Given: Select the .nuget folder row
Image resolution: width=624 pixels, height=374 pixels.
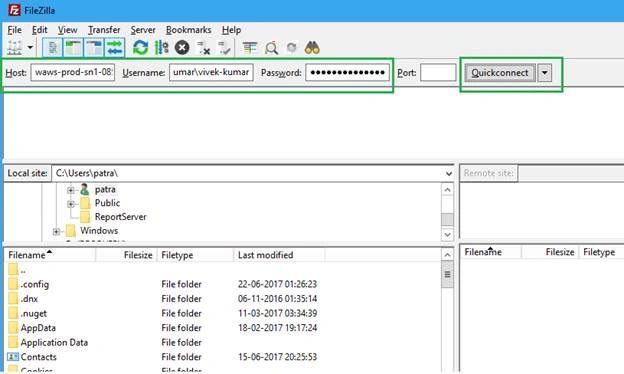Looking at the screenshot, I should point(223,313).
